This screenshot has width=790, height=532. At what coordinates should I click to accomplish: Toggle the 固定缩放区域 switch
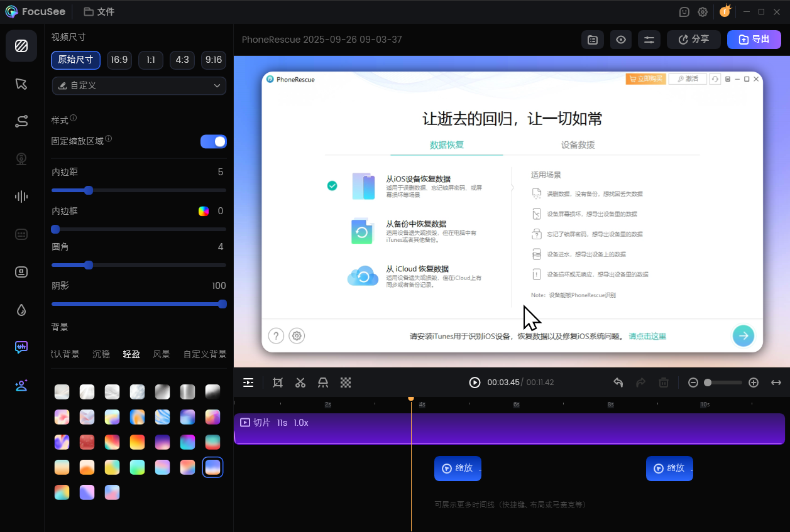214,141
